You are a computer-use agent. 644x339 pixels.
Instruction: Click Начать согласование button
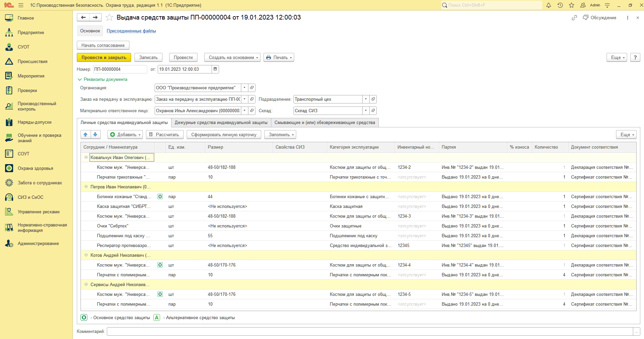pyautogui.click(x=103, y=45)
